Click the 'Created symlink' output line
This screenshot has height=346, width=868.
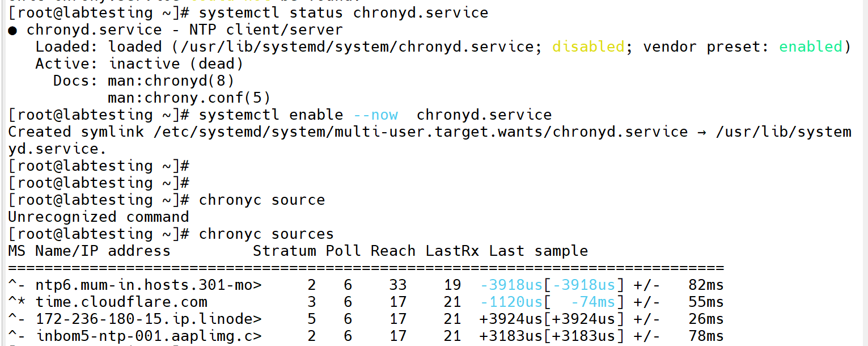(x=430, y=132)
